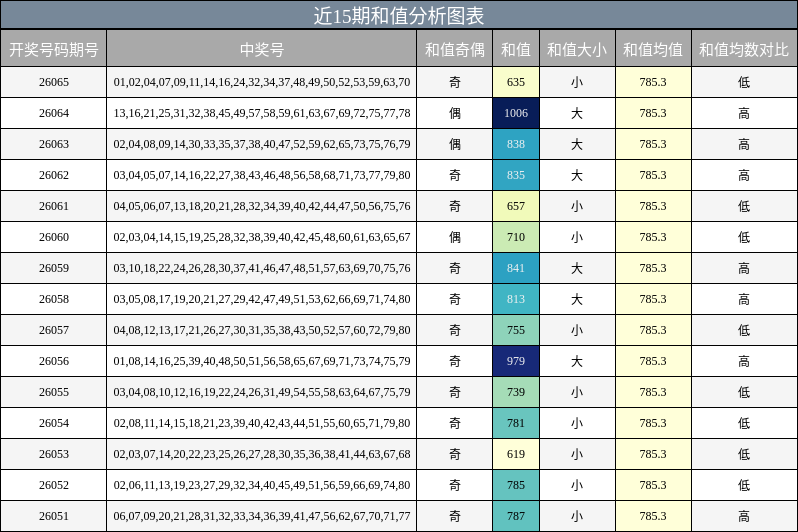Image resolution: width=798 pixels, height=532 pixels.
Task: Click the 和值奇偶 column header
Action: 454,49
